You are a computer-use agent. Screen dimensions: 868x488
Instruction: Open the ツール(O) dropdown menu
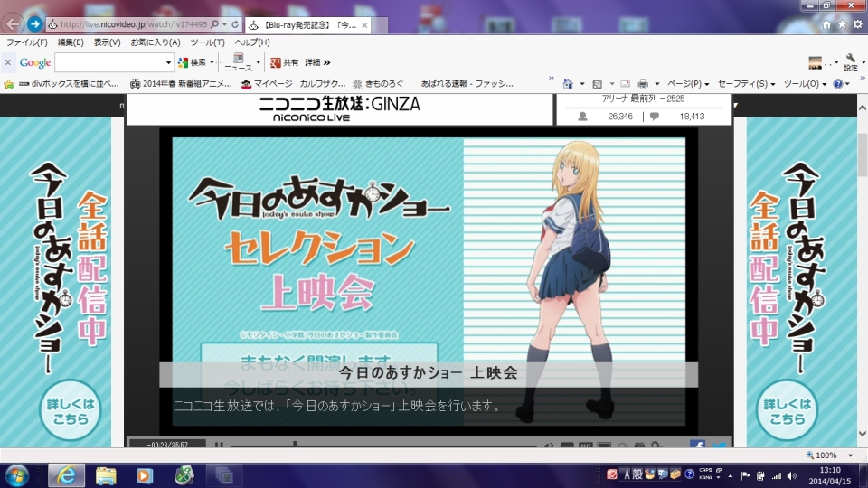pos(805,83)
